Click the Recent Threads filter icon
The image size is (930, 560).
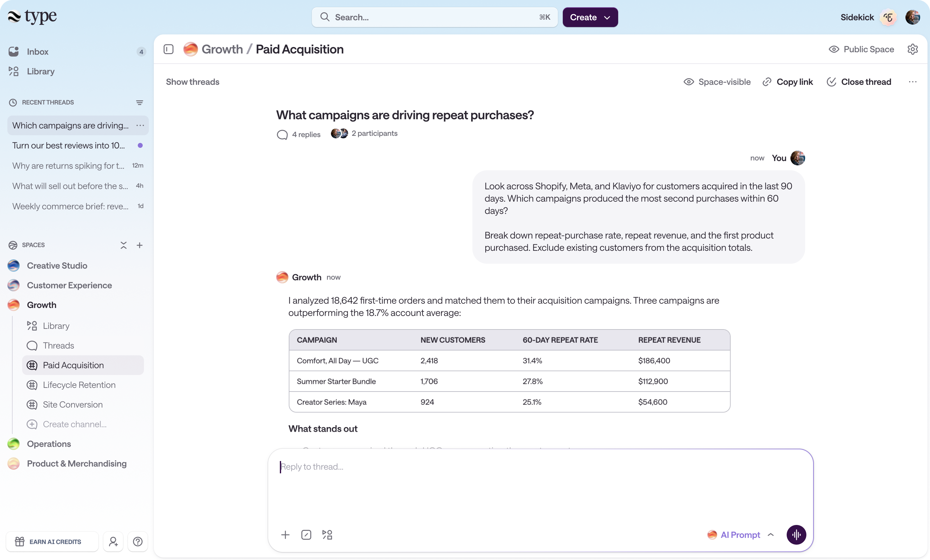[x=139, y=103]
